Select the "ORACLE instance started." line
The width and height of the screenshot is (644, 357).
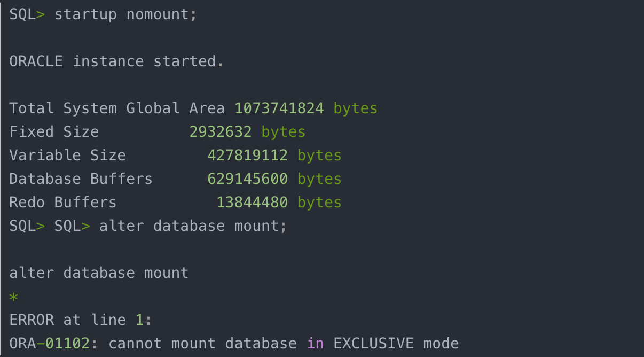click(116, 61)
